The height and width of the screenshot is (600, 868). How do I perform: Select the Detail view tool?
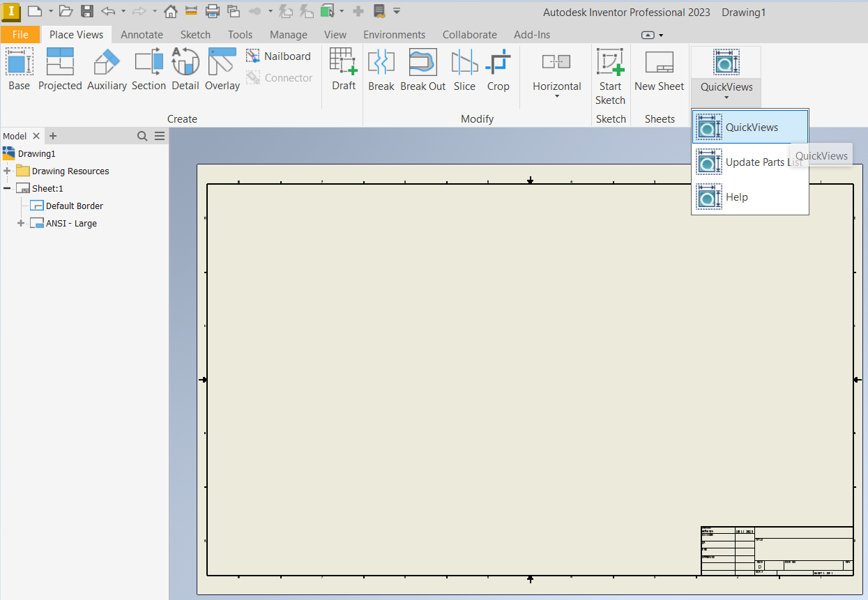coord(185,69)
